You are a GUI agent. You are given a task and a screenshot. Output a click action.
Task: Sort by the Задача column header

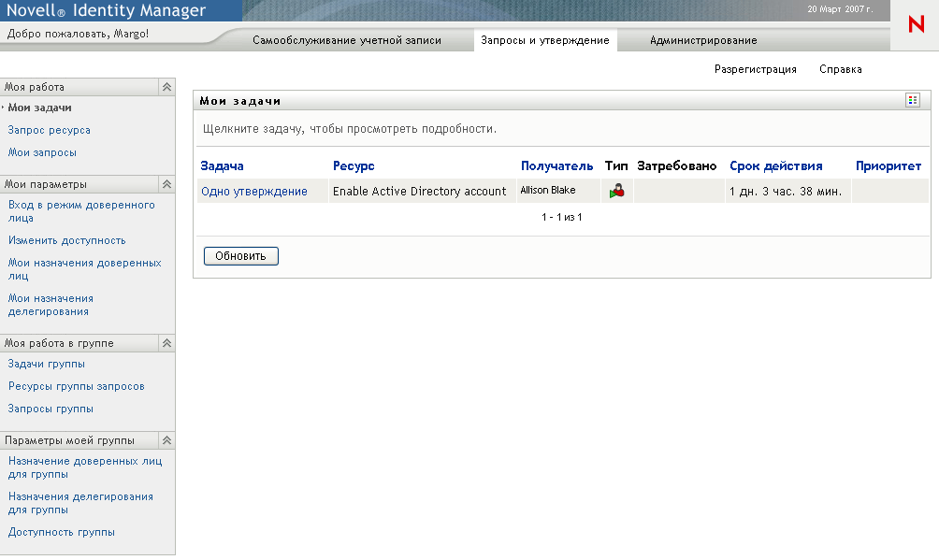[222, 165]
